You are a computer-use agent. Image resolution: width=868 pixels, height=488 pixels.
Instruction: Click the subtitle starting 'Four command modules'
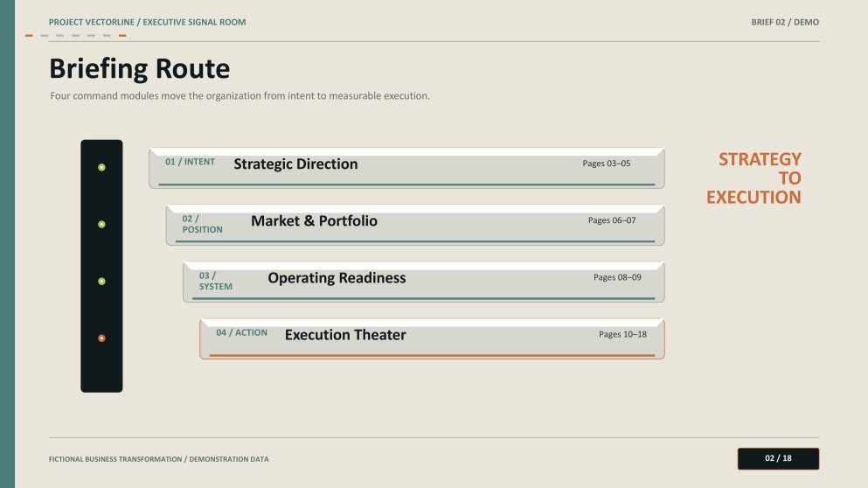pos(240,96)
